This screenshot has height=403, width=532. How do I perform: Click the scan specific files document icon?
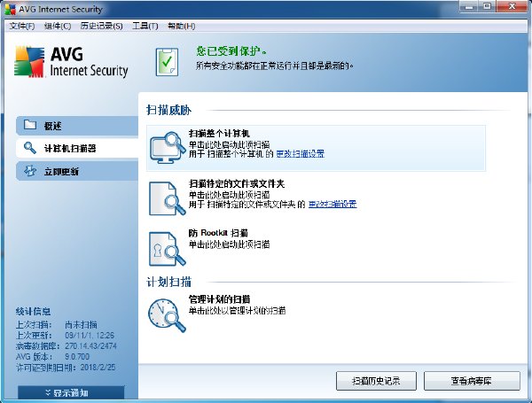click(167, 198)
